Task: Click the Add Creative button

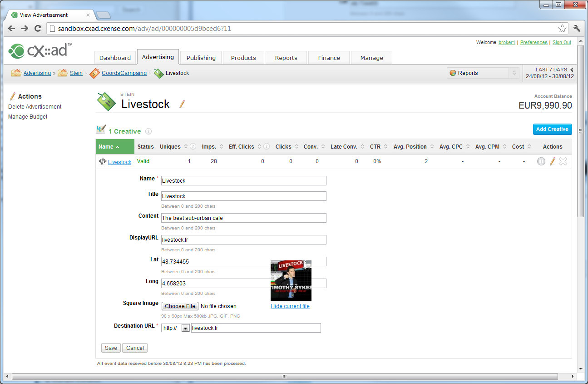Action: 552,129
